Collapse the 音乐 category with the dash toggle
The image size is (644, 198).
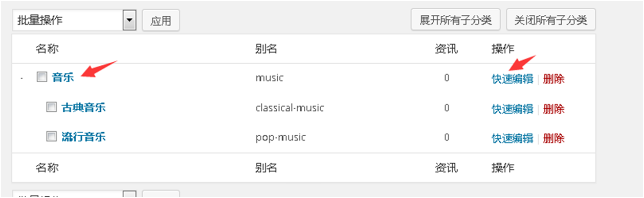21,79
